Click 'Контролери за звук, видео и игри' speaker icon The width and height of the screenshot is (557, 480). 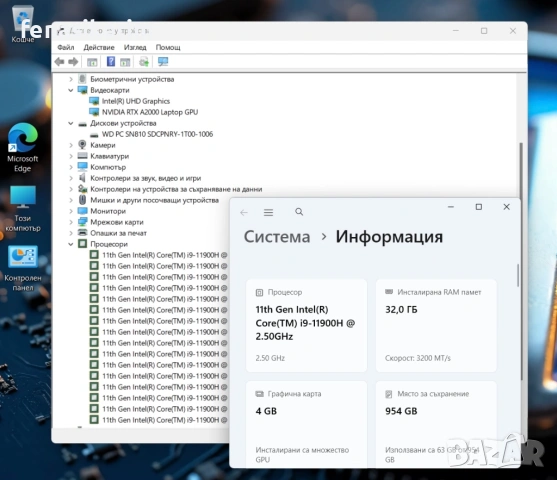pos(82,178)
